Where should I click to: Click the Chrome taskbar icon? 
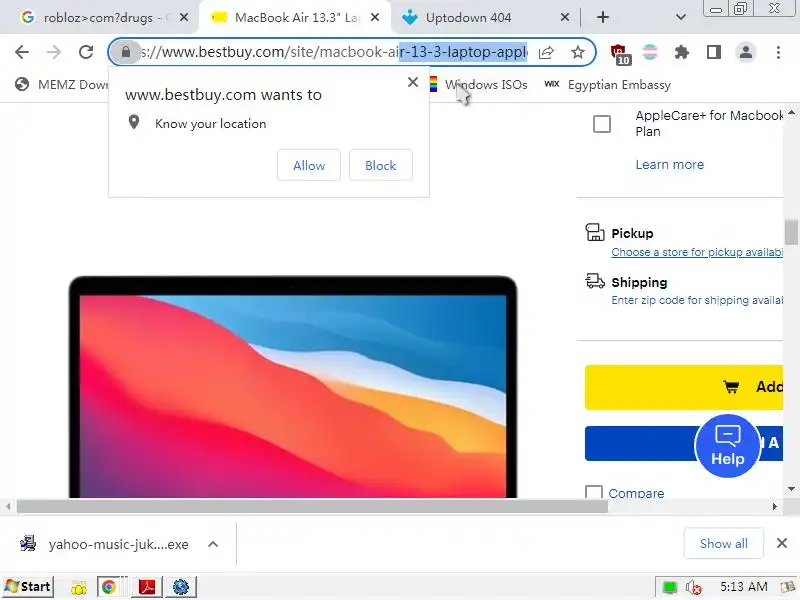(108, 587)
